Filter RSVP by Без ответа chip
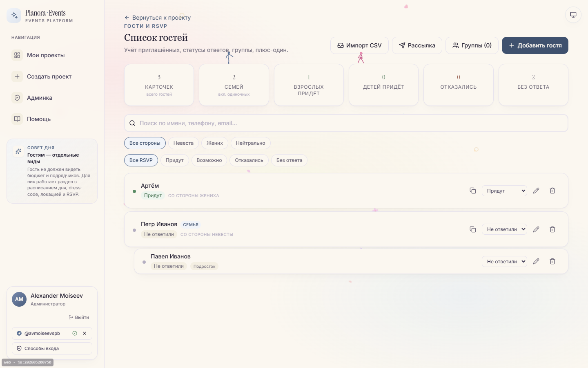Viewport: 588px width, 368px height. click(289, 160)
